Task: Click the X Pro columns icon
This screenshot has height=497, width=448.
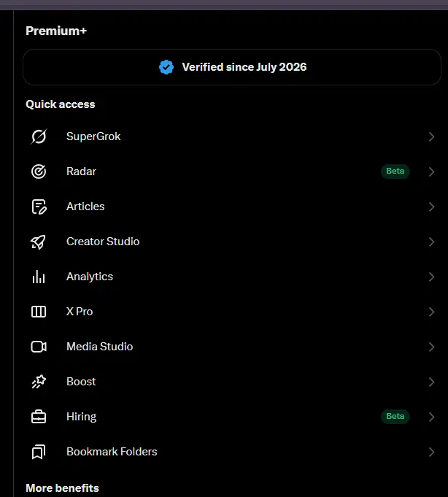Action: (39, 312)
